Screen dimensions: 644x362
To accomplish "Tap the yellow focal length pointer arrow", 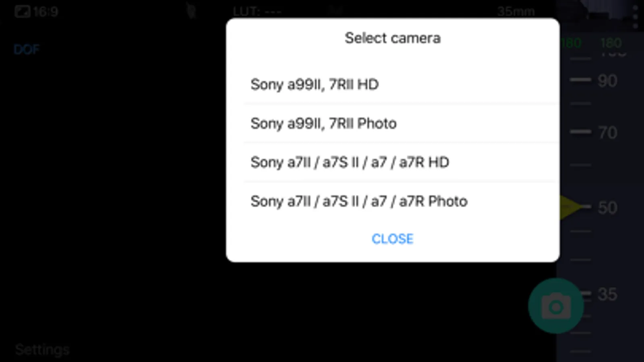I will (570, 207).
